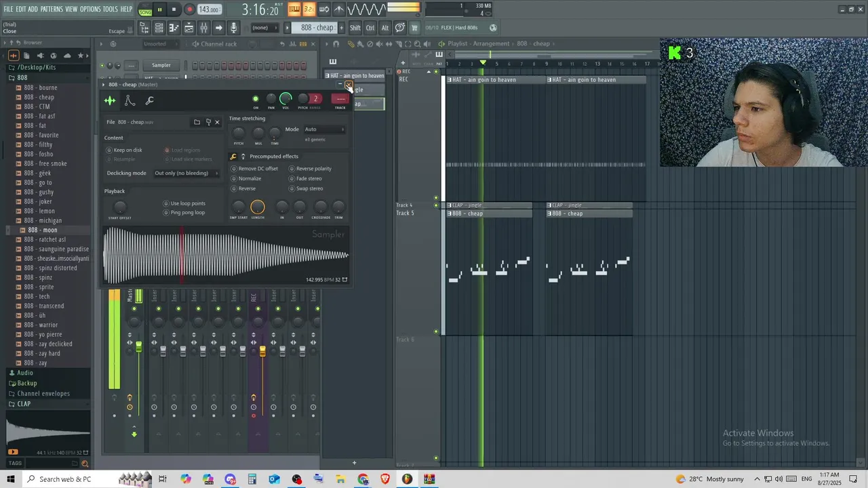This screenshot has width=868, height=488.
Task: Click the Sampler channel button in Channel rack
Action: 161,66
